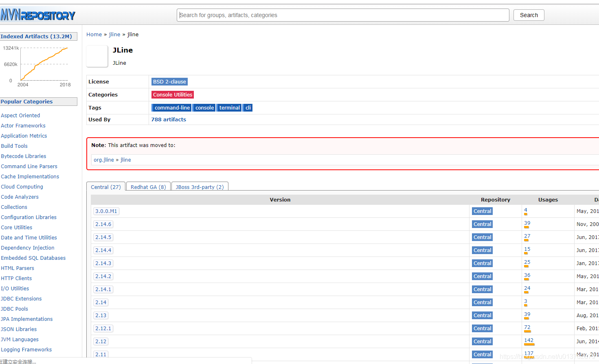Viewport: 599px width, 364px height.
Task: Open Cache Implementations category
Action: coord(30,177)
